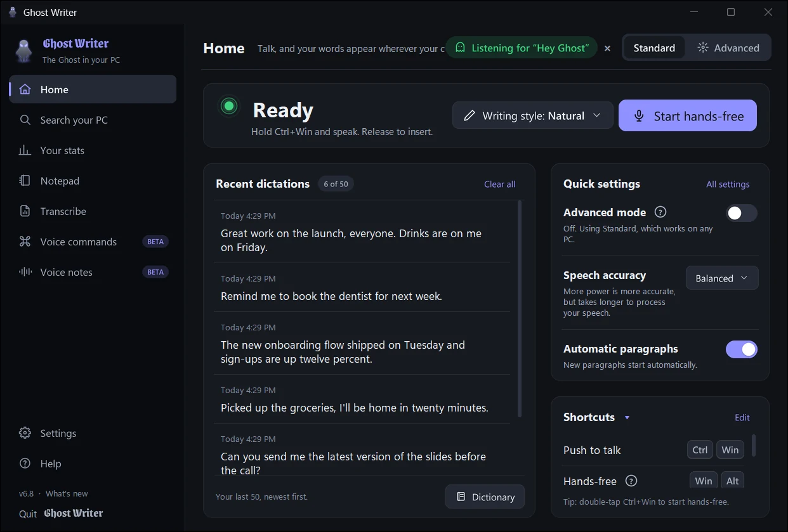Select the 'Picked up the groceries' dictation
Image resolution: width=788 pixels, height=532 pixels.
click(362, 399)
